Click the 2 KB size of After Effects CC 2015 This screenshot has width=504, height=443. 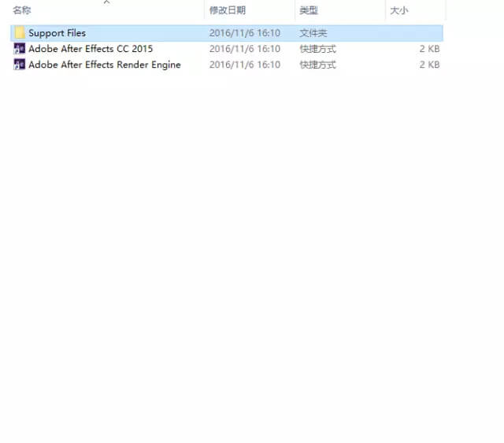coord(429,49)
